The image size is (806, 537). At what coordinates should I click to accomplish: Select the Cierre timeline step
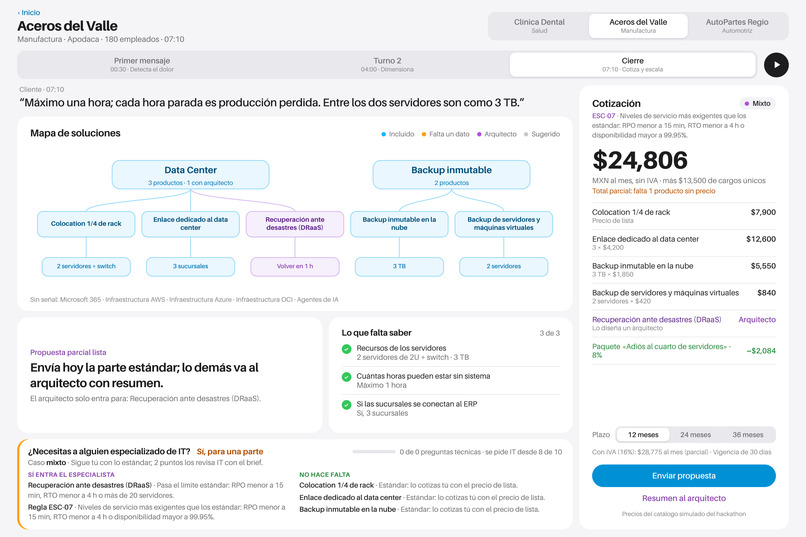(633, 64)
